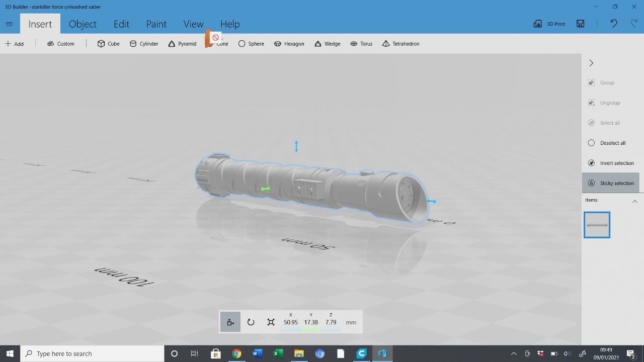Insert a Hexagon shape
This screenshot has width=644, height=362.
pyautogui.click(x=289, y=44)
